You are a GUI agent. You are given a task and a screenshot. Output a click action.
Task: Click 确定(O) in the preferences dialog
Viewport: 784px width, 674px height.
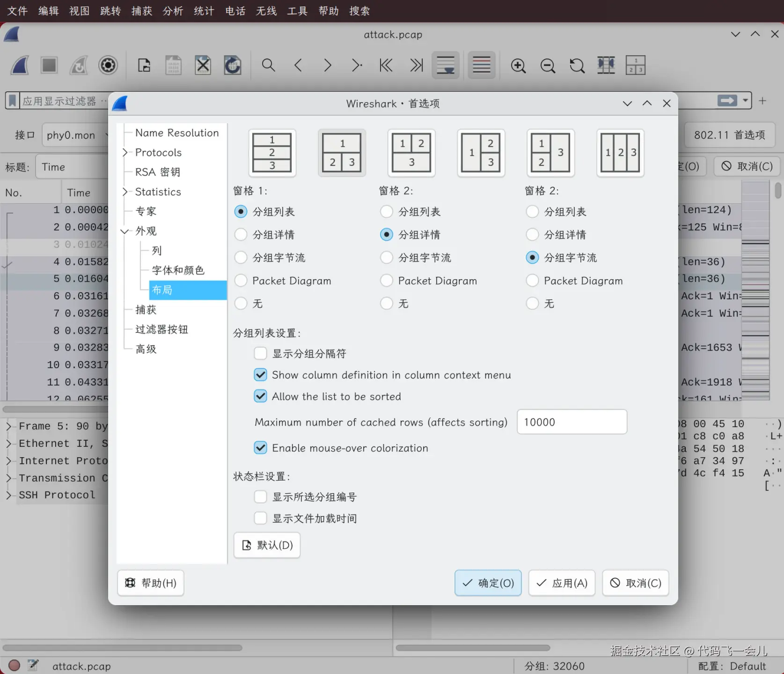488,583
